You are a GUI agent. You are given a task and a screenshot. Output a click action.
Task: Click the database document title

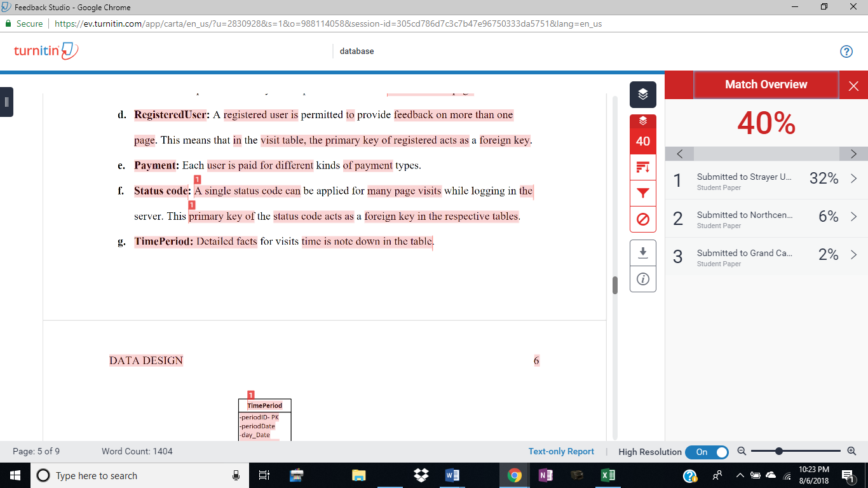coord(356,51)
